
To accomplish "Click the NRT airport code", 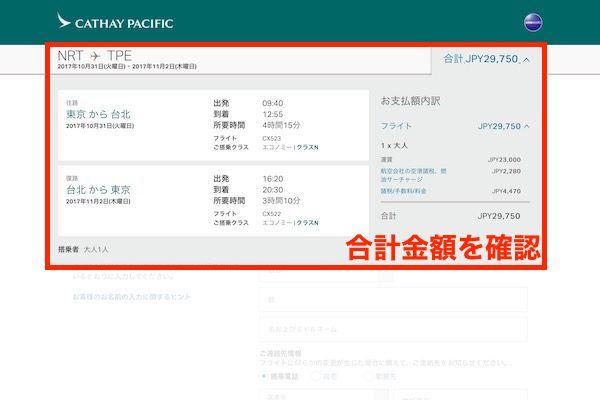I will (x=70, y=56).
